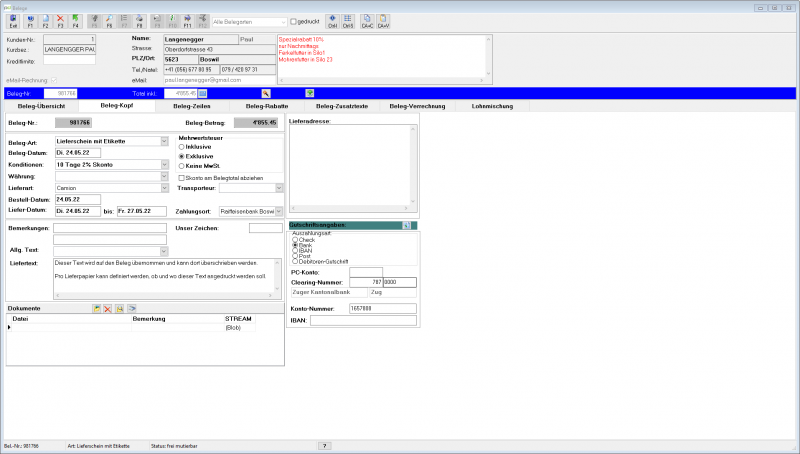Enable Skonto am Belegtotal abziehen
Screen dimensions: 800x454
point(181,178)
